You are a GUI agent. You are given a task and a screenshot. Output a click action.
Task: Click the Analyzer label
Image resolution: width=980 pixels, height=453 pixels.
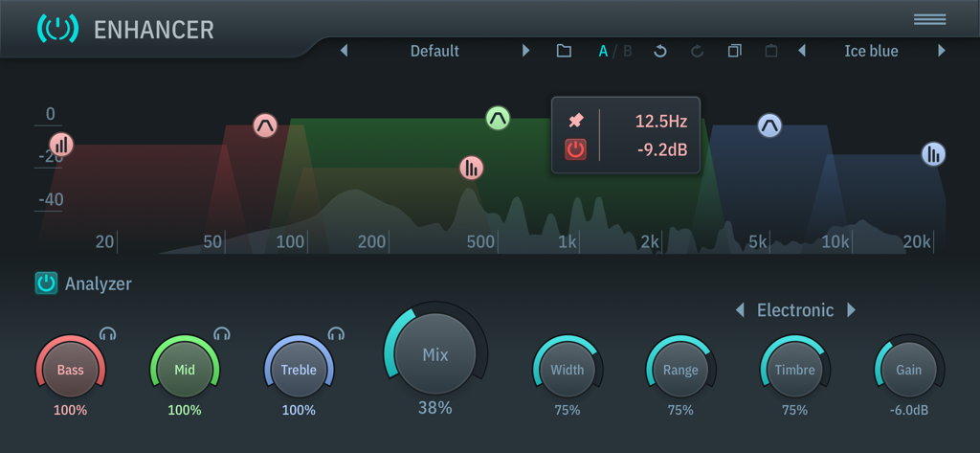pyautogui.click(x=99, y=284)
